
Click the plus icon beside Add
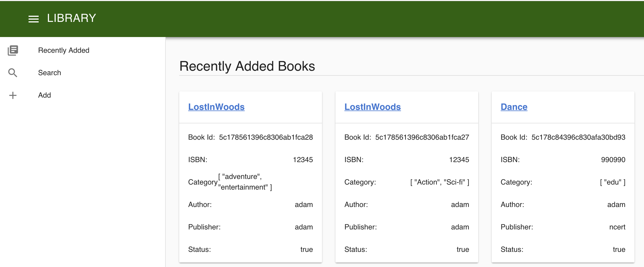pos(13,95)
